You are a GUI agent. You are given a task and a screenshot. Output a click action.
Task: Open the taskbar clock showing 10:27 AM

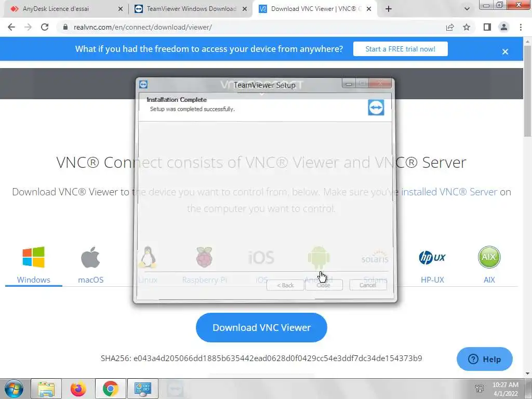click(505, 389)
